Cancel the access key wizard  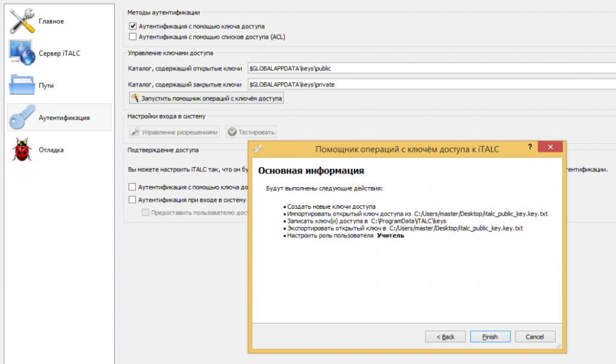(x=535, y=337)
